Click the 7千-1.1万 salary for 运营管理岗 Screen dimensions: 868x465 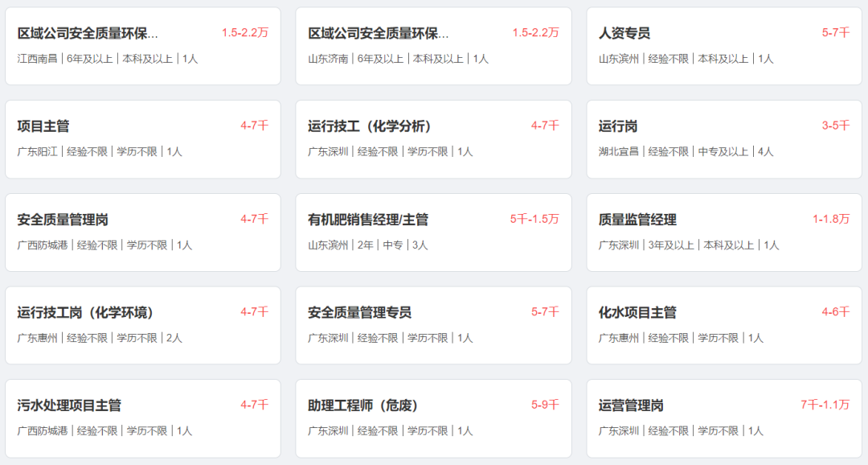click(x=825, y=405)
